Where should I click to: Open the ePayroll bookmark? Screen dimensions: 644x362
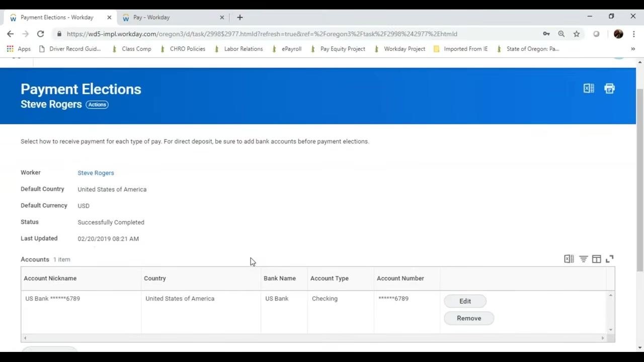286,49
